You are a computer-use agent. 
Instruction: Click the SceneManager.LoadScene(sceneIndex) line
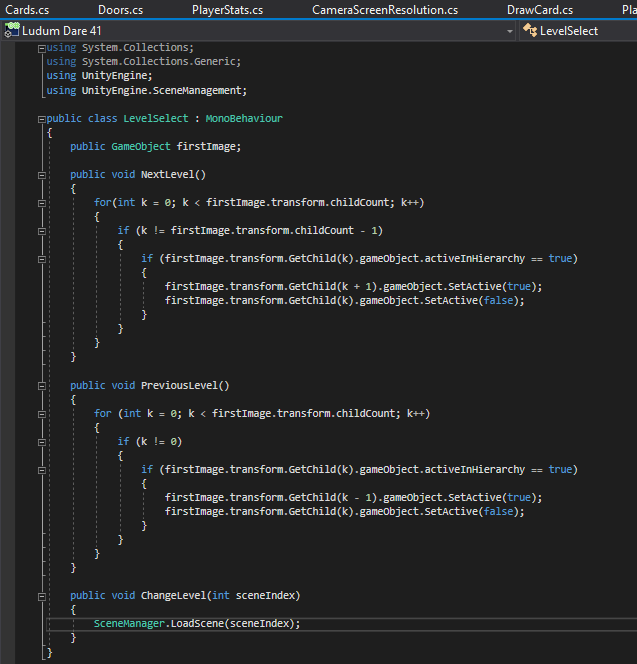pos(197,623)
